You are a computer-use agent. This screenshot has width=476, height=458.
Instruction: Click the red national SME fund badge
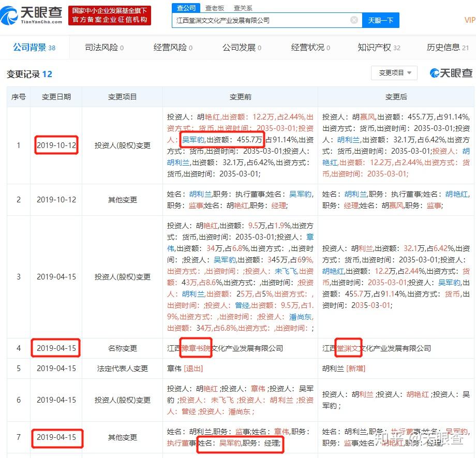(110, 15)
